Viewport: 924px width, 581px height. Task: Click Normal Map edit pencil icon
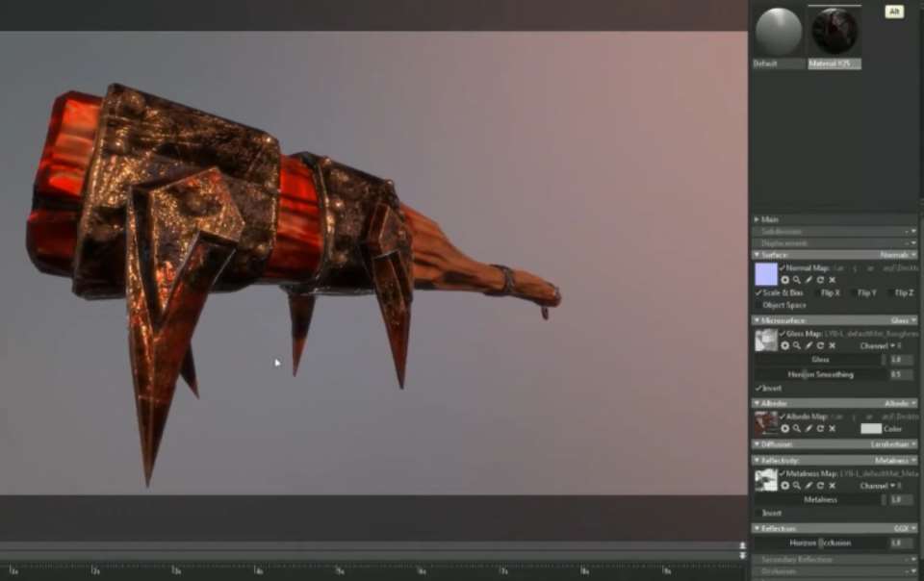808,280
